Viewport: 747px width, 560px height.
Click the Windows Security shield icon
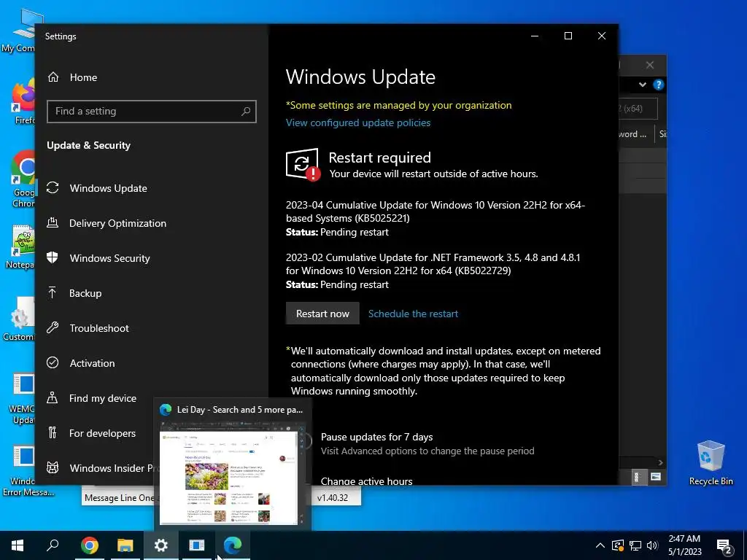click(x=53, y=257)
